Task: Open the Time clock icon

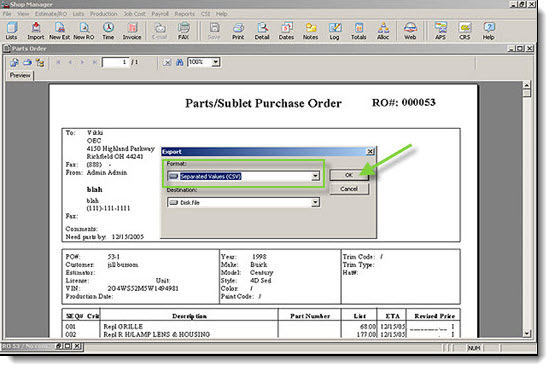Action: point(108,31)
